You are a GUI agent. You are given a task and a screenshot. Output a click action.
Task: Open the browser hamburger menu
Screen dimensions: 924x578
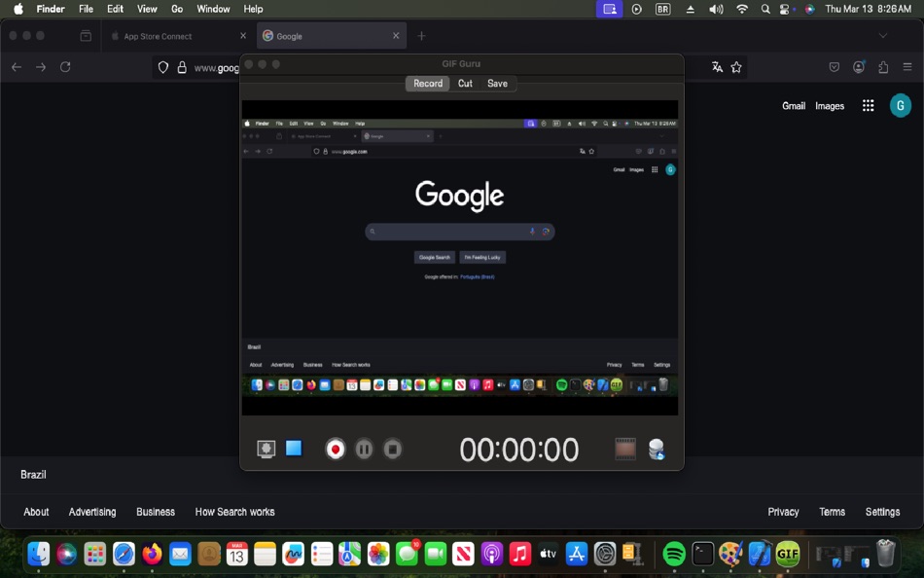pyautogui.click(x=907, y=67)
